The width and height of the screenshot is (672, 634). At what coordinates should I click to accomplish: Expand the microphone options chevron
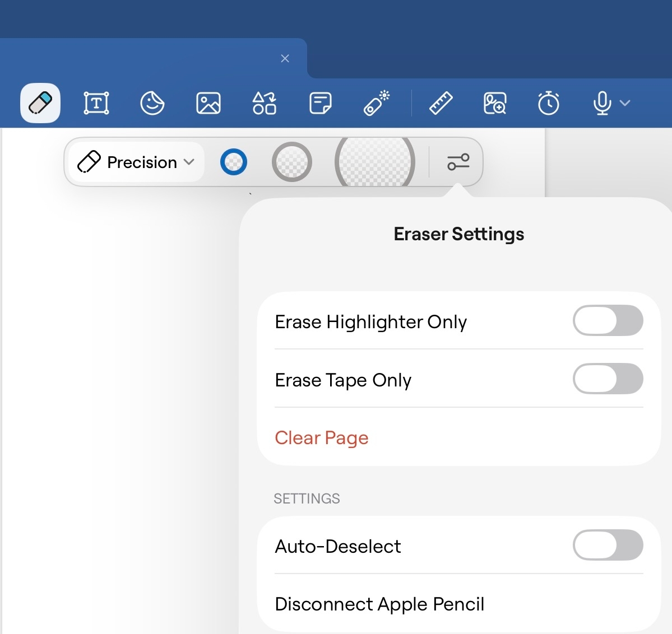(x=625, y=103)
